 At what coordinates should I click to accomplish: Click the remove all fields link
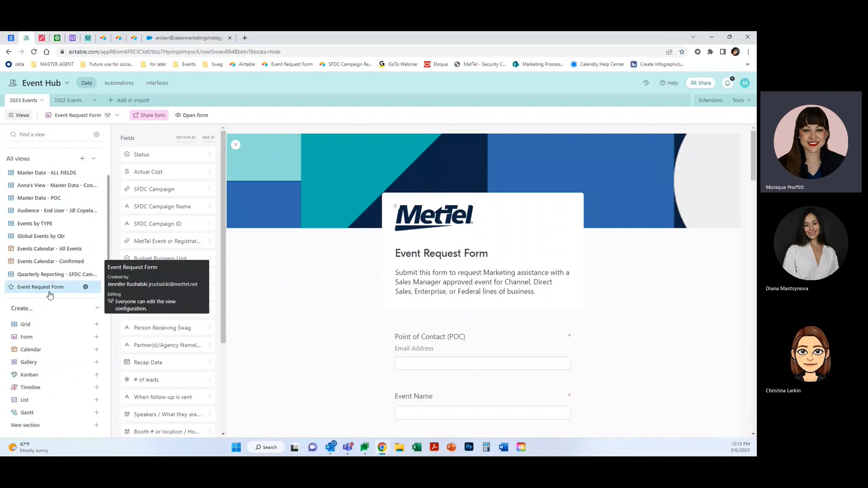pos(186,137)
